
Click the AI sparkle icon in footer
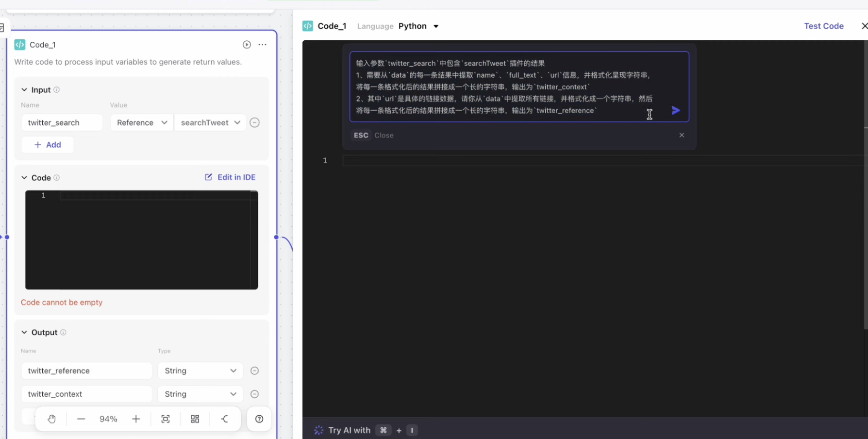tap(318, 430)
